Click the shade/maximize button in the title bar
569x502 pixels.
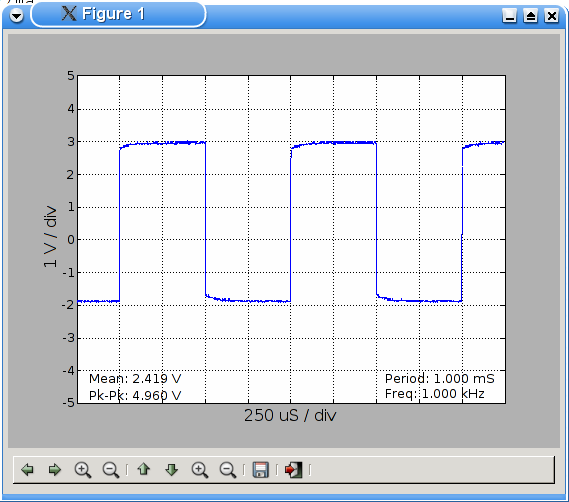[531, 16]
